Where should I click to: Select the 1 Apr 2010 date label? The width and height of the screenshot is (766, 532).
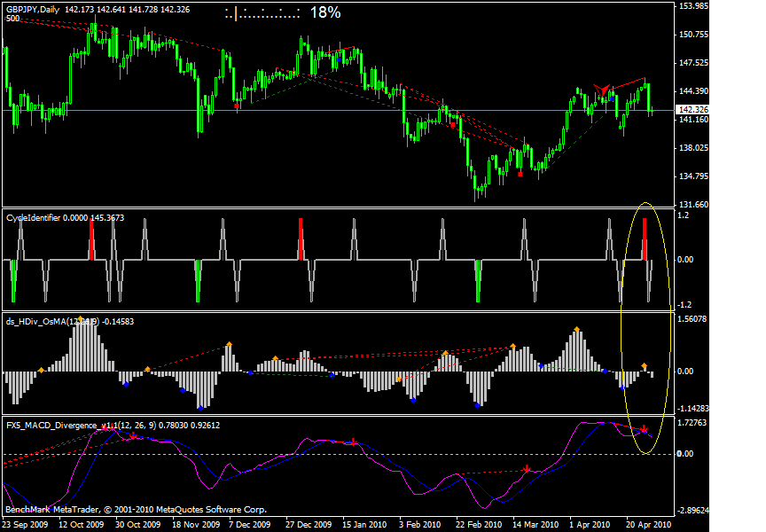tap(590, 525)
